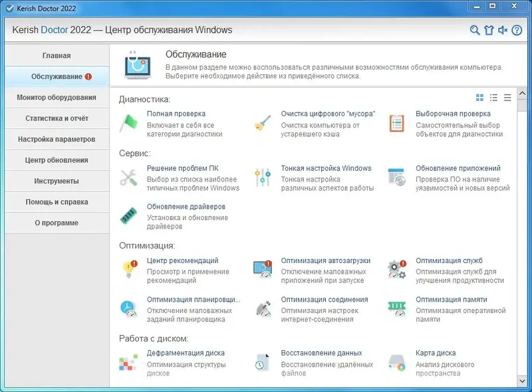The image size is (532, 392).
Task: Open the Главная sidebar tab
Action: (57, 56)
